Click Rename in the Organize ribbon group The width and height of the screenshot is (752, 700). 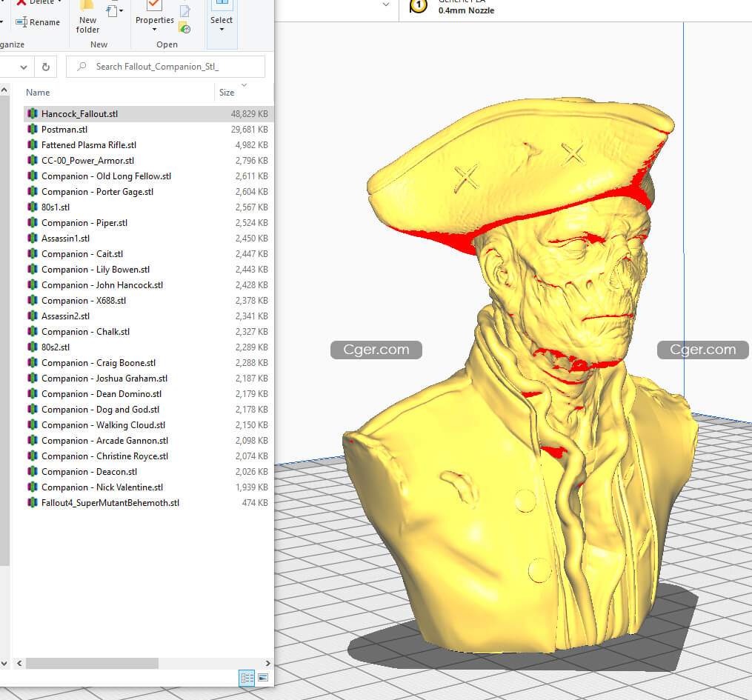pos(38,22)
